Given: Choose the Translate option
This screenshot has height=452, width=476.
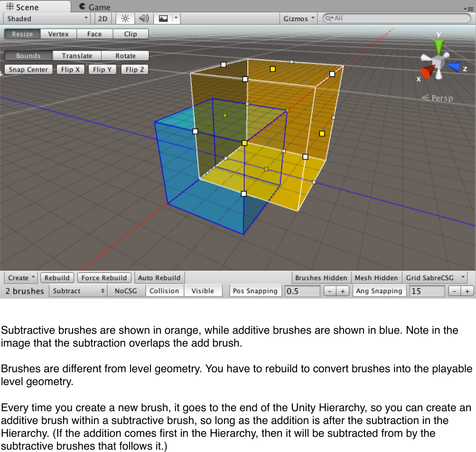Looking at the screenshot, I should pyautogui.click(x=77, y=56).
